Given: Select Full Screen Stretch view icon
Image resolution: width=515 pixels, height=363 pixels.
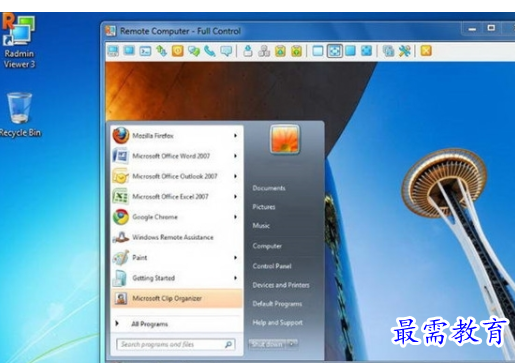Looking at the screenshot, I should [367, 51].
